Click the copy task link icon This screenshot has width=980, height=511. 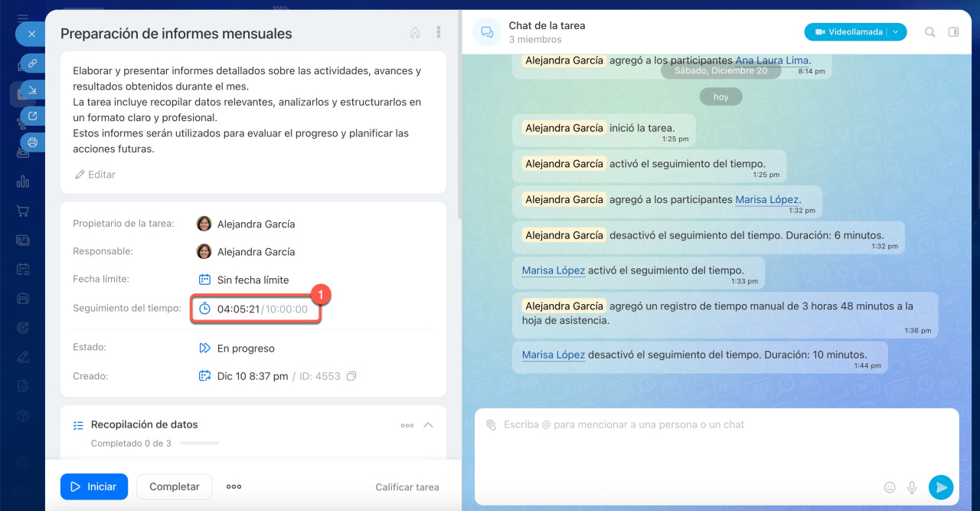(33, 64)
